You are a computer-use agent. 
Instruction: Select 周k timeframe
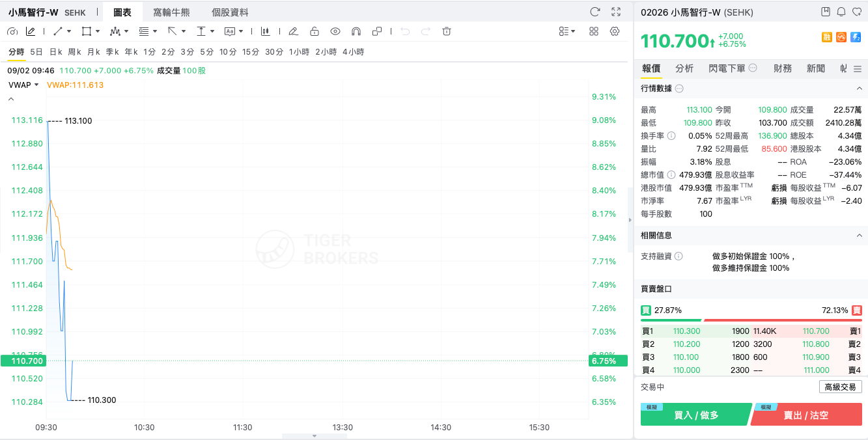[75, 52]
